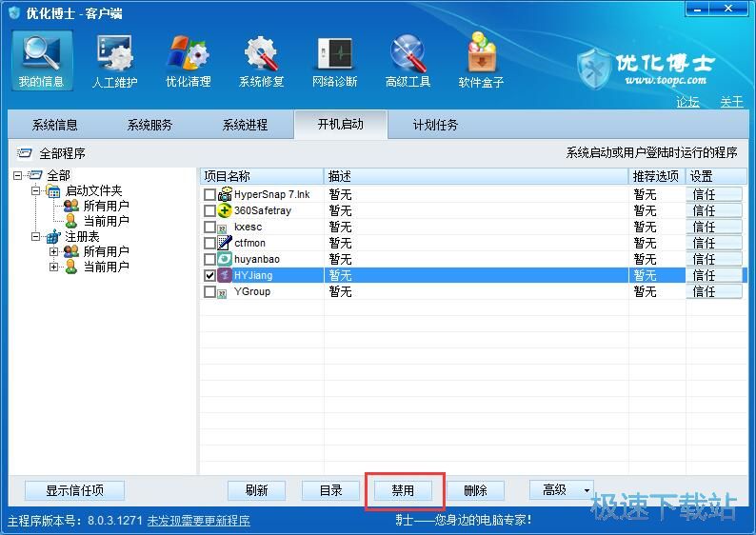Click 所有用户 icon under 启动文件夹

71,206
